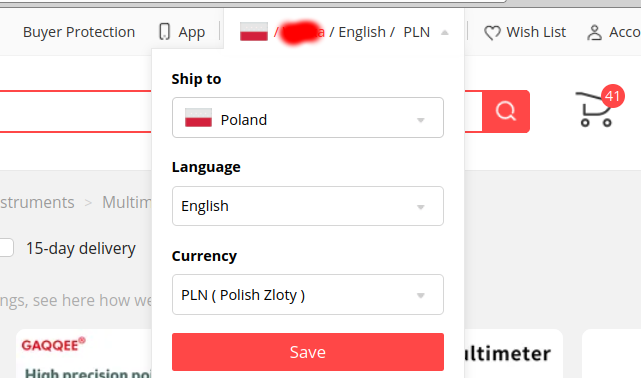Click the Wish List heart icon
Viewport: 641px width, 378px height.
pyautogui.click(x=492, y=33)
